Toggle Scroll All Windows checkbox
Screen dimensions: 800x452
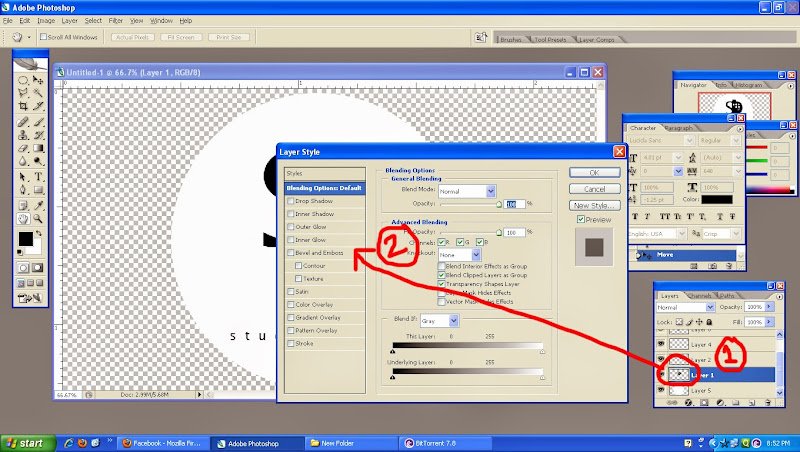click(x=43, y=37)
